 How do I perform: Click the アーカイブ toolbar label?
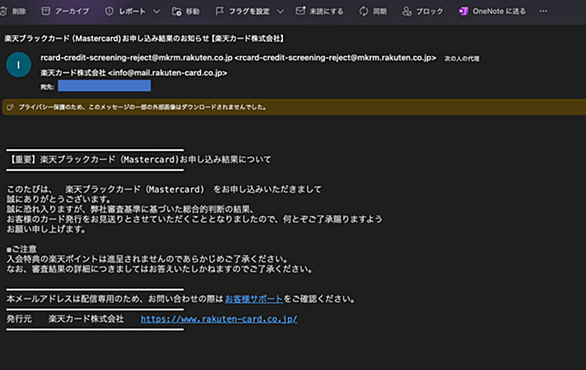(72, 11)
